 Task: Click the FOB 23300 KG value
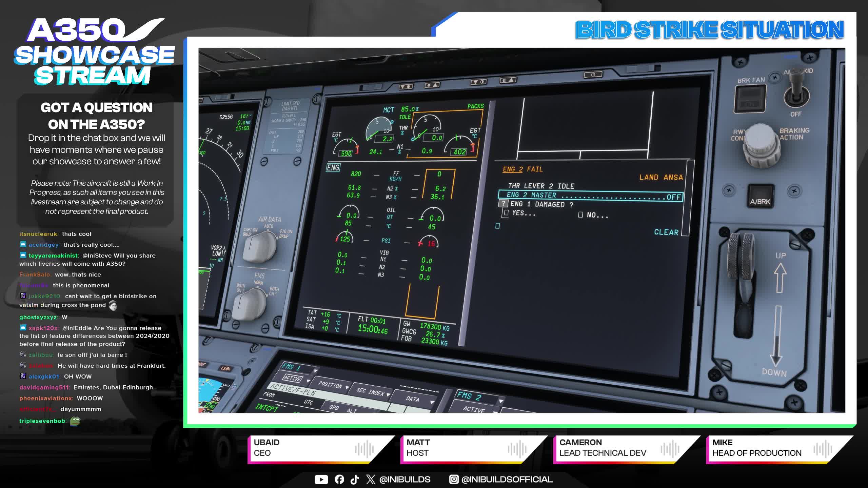tap(434, 341)
